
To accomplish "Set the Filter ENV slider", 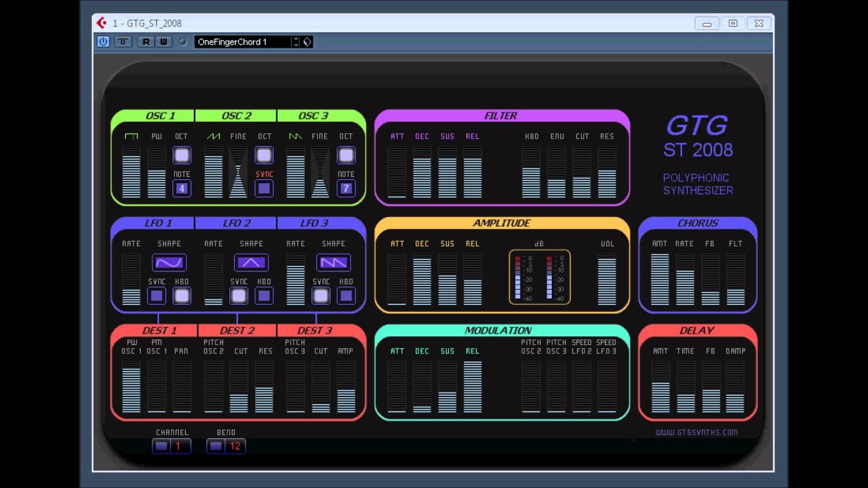I will coord(557,172).
